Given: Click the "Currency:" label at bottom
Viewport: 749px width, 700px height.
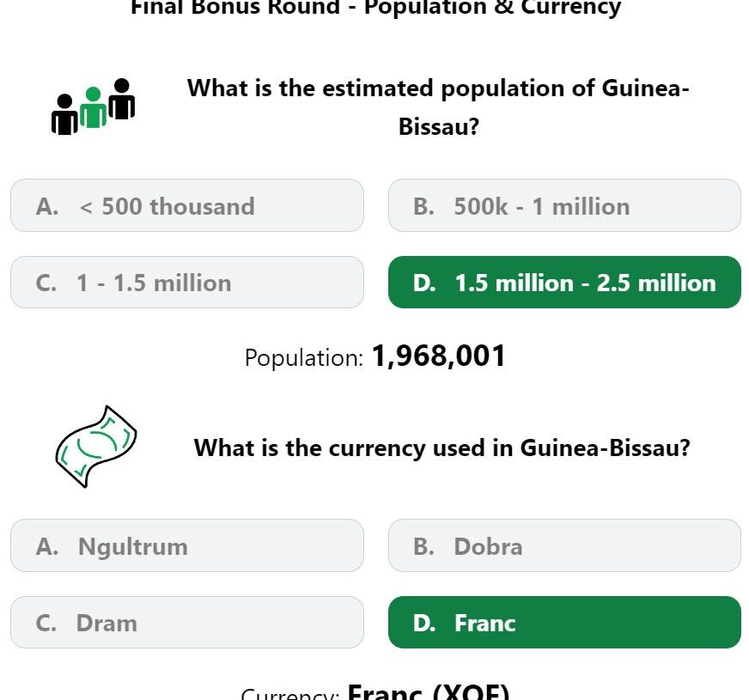Looking at the screenshot, I should tap(290, 694).
